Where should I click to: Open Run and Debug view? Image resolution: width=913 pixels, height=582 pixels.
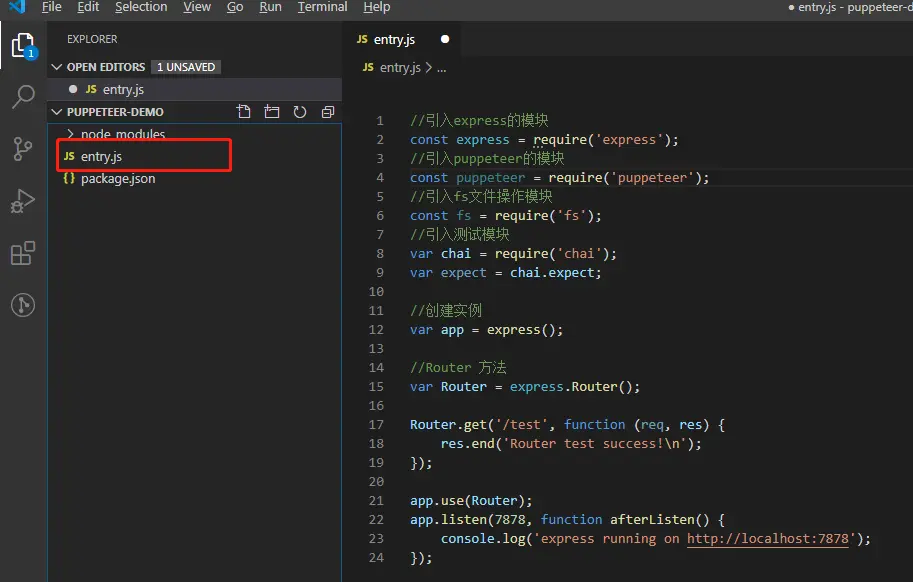pos(23,201)
